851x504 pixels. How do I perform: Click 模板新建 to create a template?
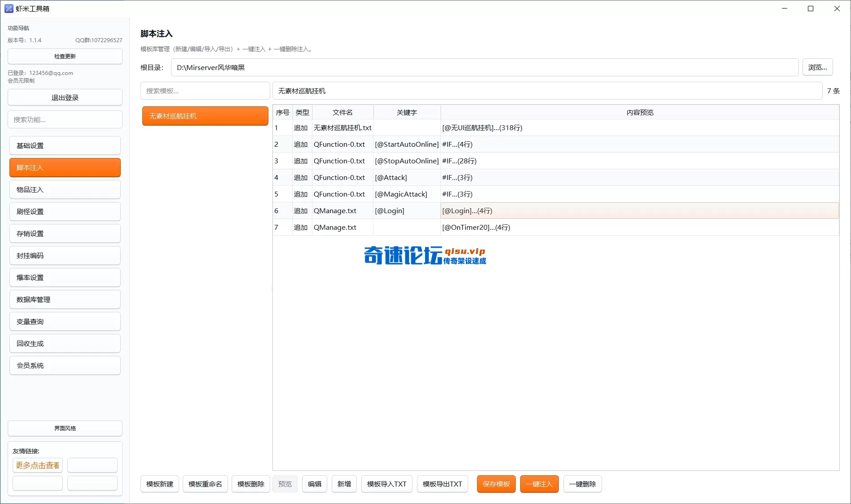(159, 484)
